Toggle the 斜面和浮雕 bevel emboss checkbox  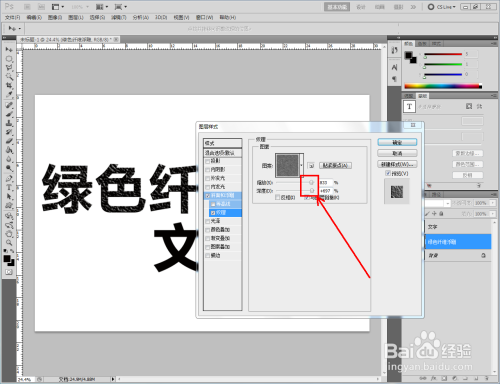click(208, 196)
